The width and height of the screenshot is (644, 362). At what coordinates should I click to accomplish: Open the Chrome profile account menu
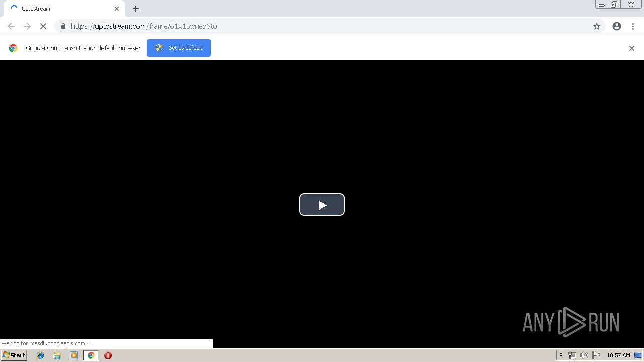click(617, 26)
